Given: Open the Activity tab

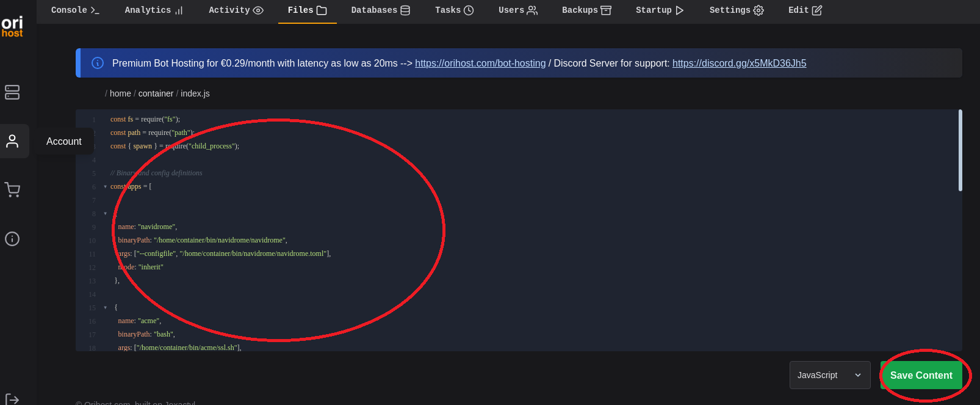Looking at the screenshot, I should tap(236, 10).
